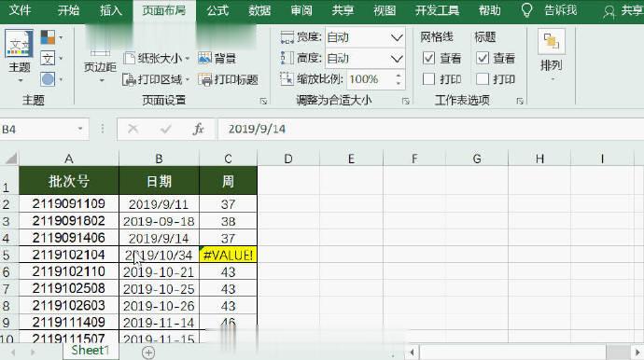Open 高度 height dropdown
The width and height of the screenshot is (644, 360).
click(x=397, y=59)
